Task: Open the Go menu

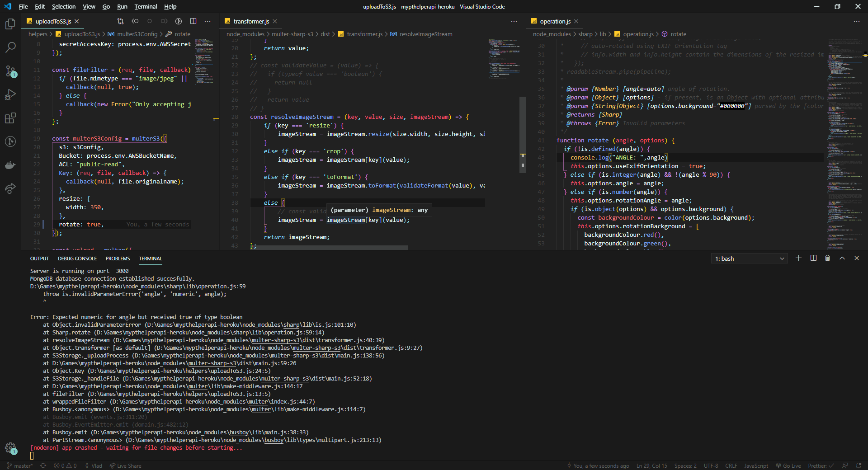Action: tap(106, 6)
